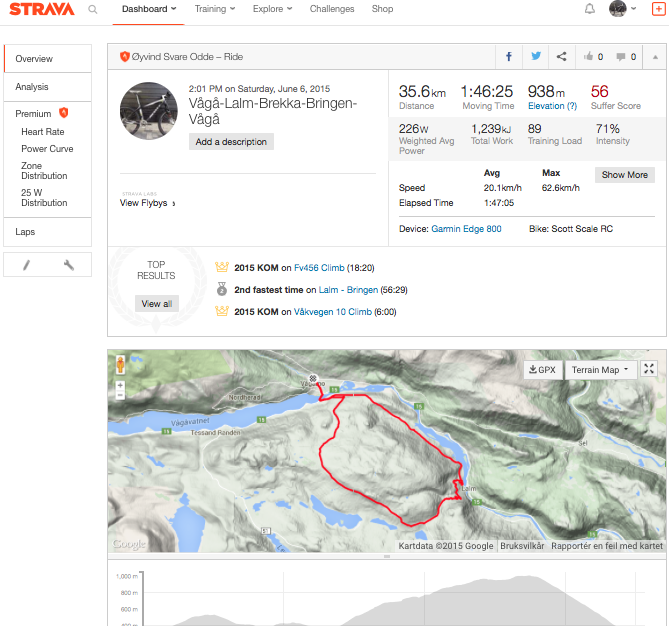
Task: Share the ride on Twitter
Action: click(x=536, y=57)
